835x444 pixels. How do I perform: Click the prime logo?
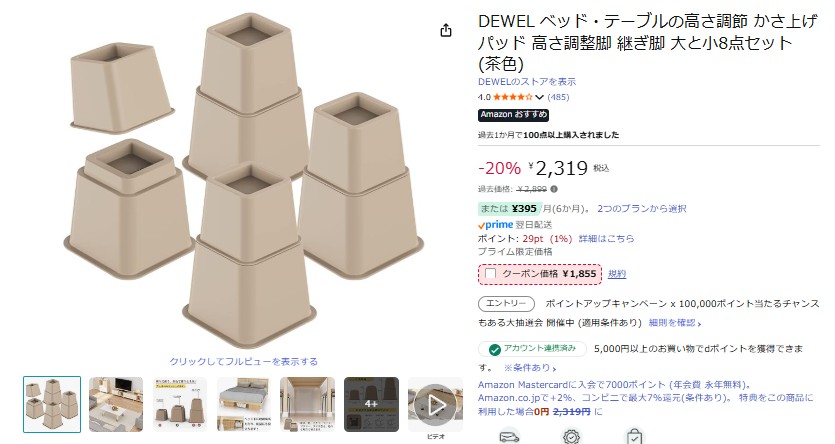coord(495,225)
